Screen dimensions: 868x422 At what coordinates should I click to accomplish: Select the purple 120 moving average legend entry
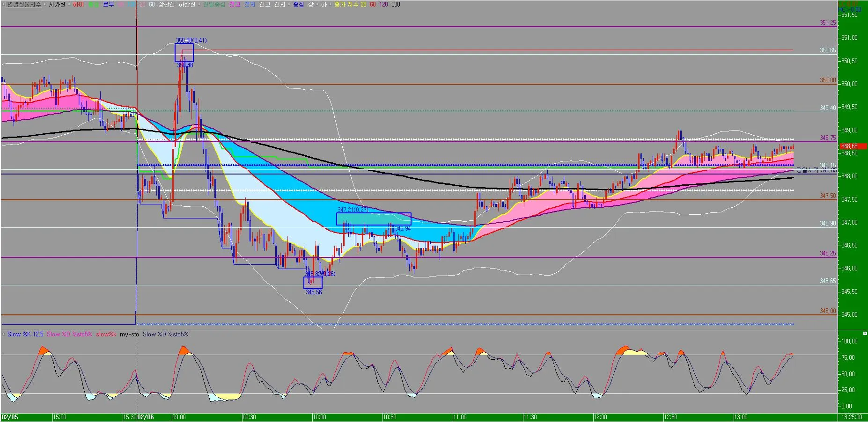click(383, 4)
